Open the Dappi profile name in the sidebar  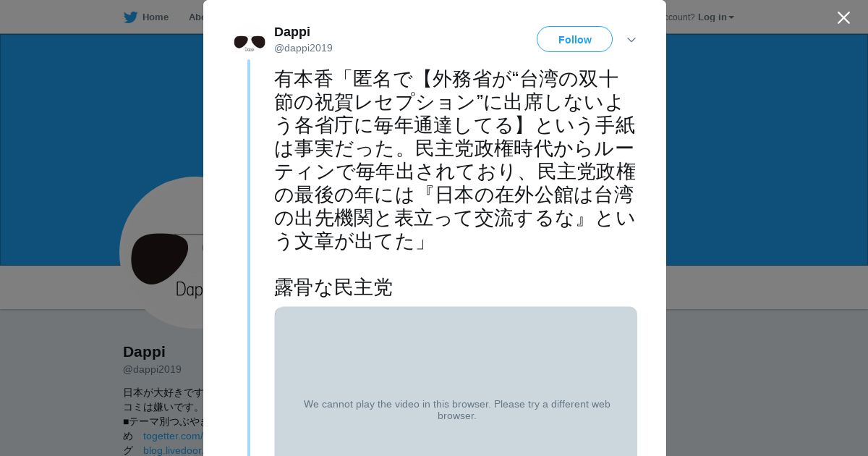144,352
